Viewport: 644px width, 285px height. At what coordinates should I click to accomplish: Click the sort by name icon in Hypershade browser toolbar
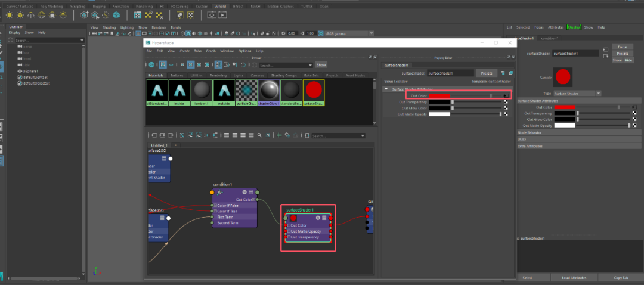tap(218, 64)
